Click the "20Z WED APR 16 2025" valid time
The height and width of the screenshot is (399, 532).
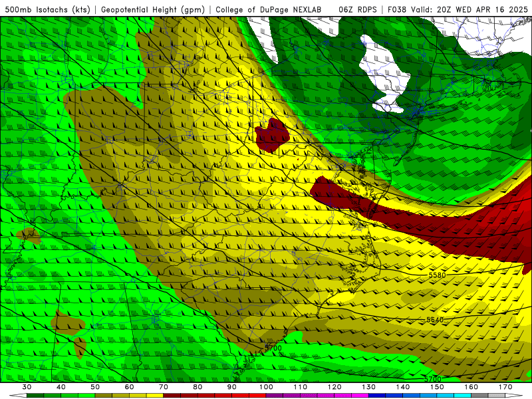click(x=483, y=9)
